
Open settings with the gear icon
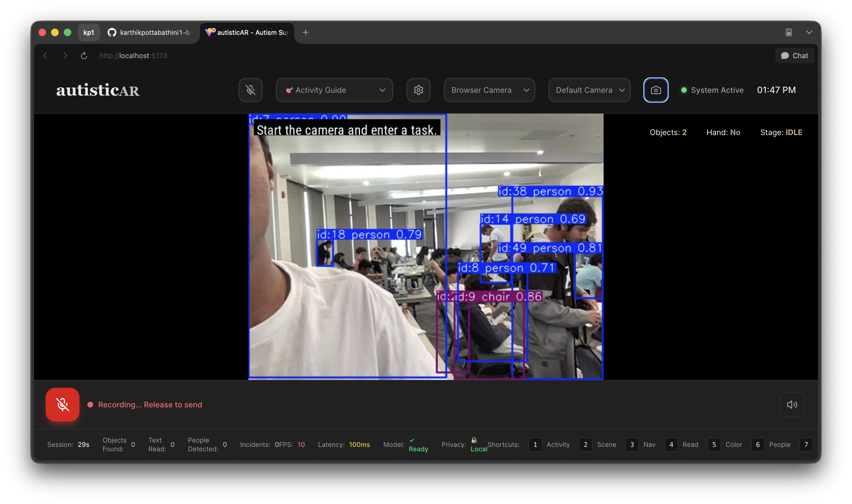[x=418, y=90]
